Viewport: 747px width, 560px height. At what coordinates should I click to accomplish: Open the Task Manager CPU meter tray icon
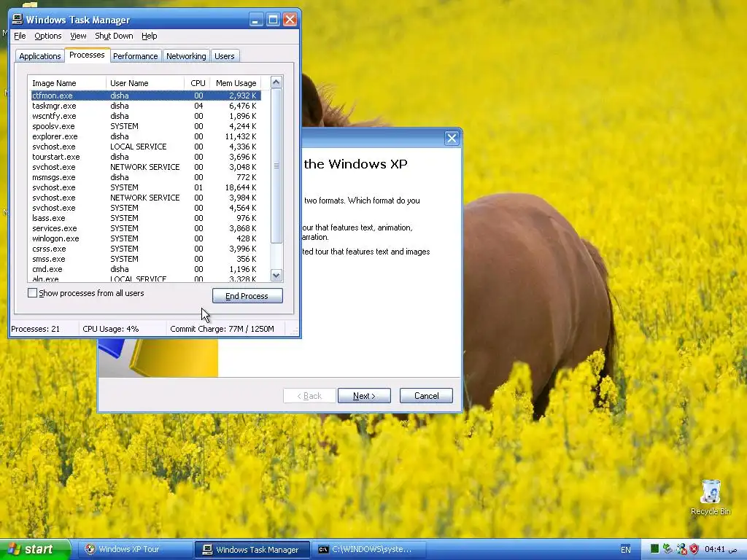click(x=654, y=549)
